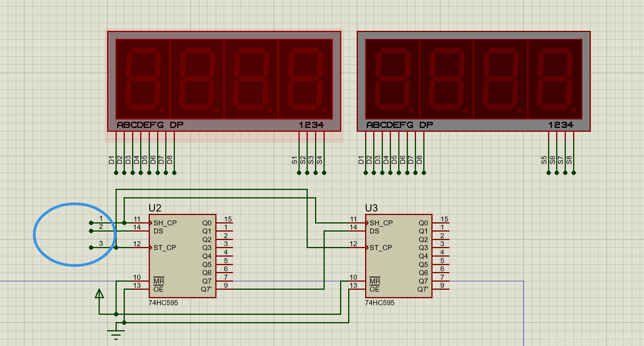Click the Q7' output pin 9 of U2

[x=224, y=289]
